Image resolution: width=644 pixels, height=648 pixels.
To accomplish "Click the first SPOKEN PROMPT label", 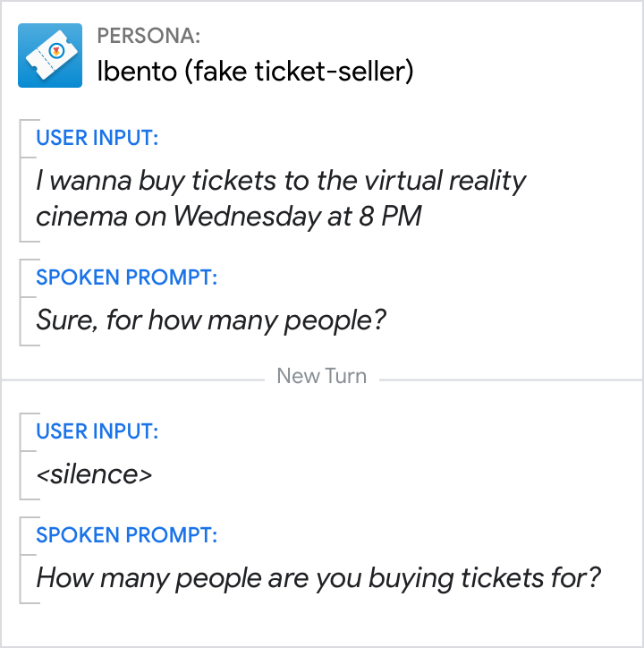I will (x=126, y=277).
